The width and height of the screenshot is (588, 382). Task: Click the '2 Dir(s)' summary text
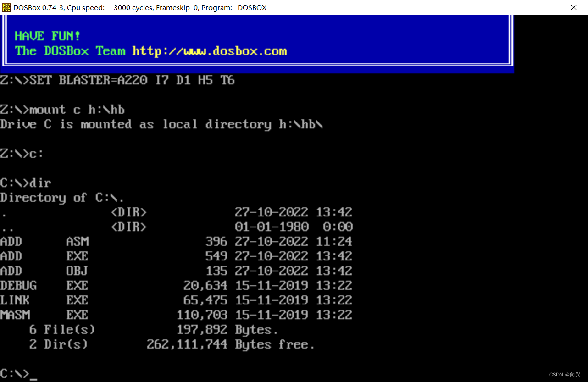click(x=59, y=344)
